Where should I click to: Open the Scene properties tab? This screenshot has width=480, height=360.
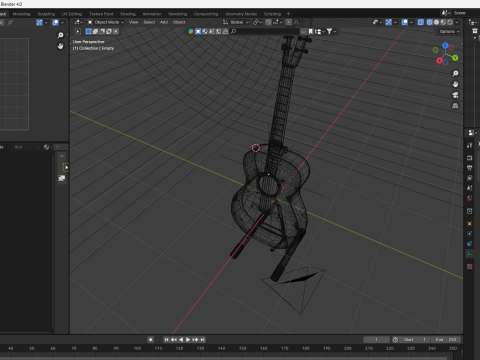click(x=470, y=188)
